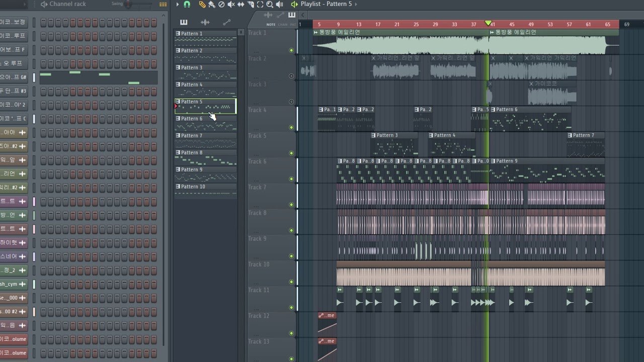This screenshot has width=644, height=362.
Task: Select the Slice tool
Action: pos(250,4)
